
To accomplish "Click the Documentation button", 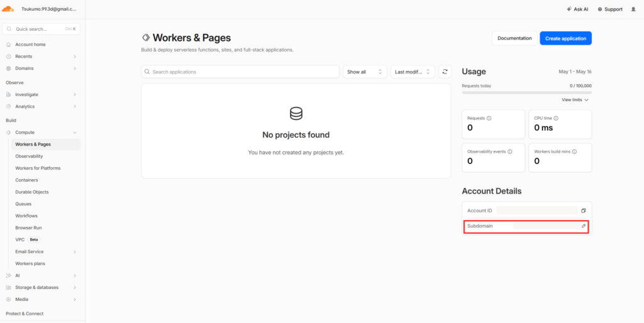I will 514,38.
